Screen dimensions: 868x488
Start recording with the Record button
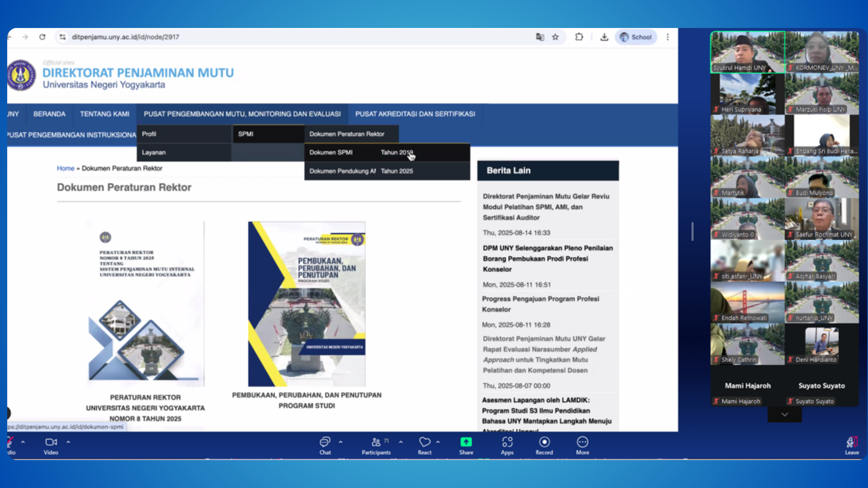tap(544, 445)
